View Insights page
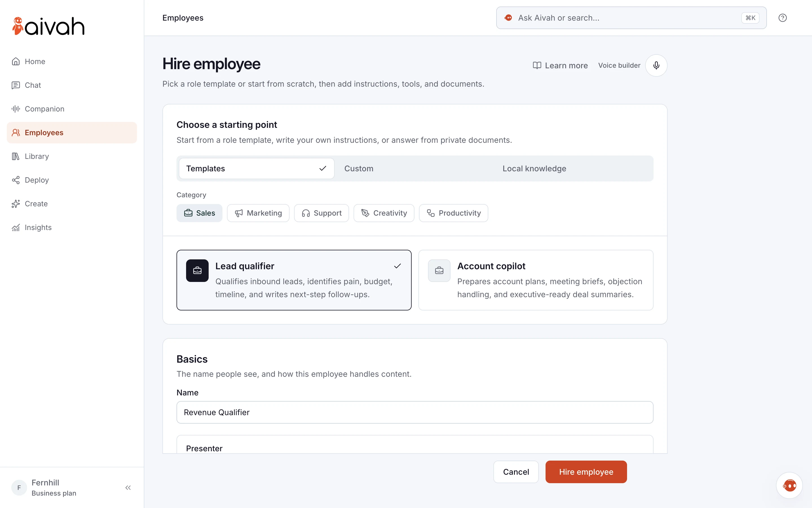 click(72, 227)
